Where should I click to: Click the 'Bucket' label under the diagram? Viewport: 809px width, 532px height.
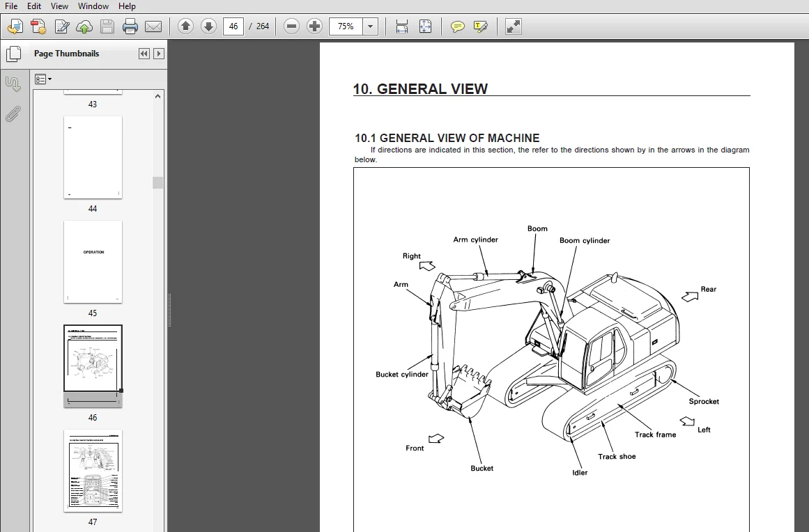tap(482, 469)
